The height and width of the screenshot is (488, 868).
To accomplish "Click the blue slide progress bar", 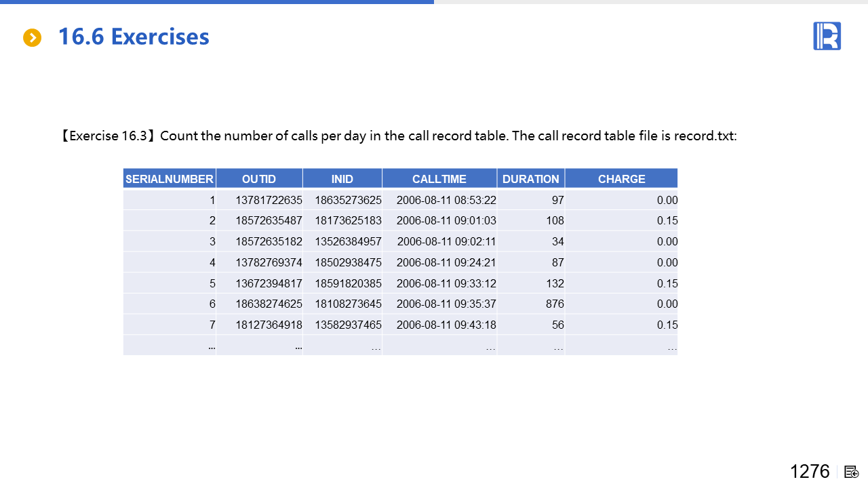I will [x=217, y=2].
